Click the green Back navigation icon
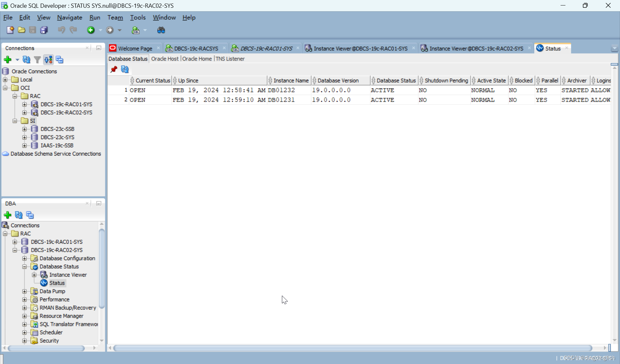This screenshot has height=364, width=620. click(91, 30)
